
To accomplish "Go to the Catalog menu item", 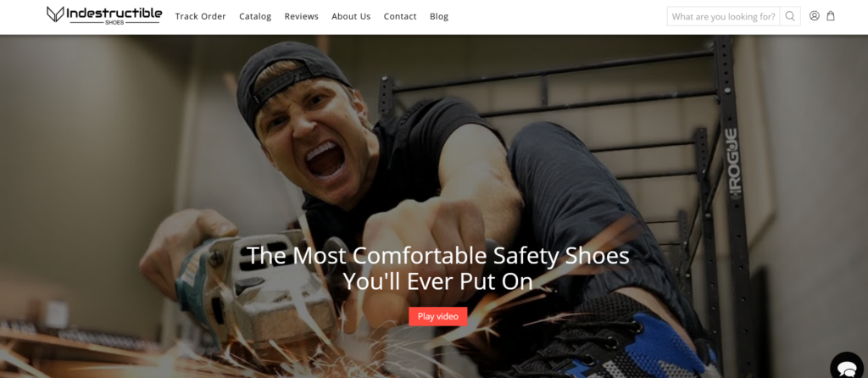I will click(255, 17).
